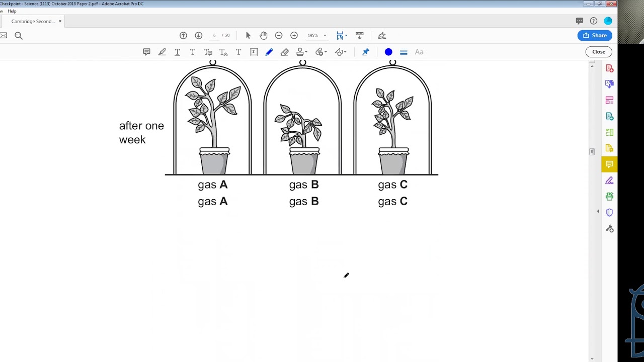Switch to the Cambridge Second... tab
This screenshot has width=644, height=362.
[x=33, y=21]
